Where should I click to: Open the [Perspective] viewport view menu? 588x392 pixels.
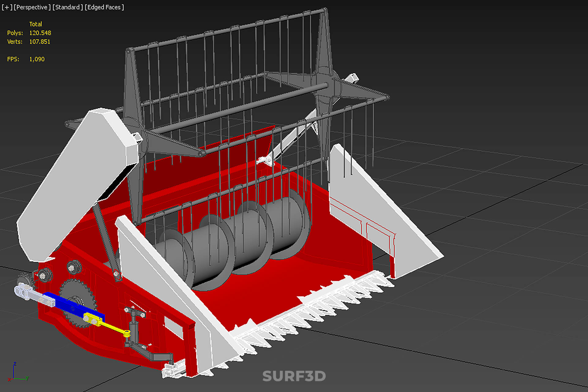point(32,7)
